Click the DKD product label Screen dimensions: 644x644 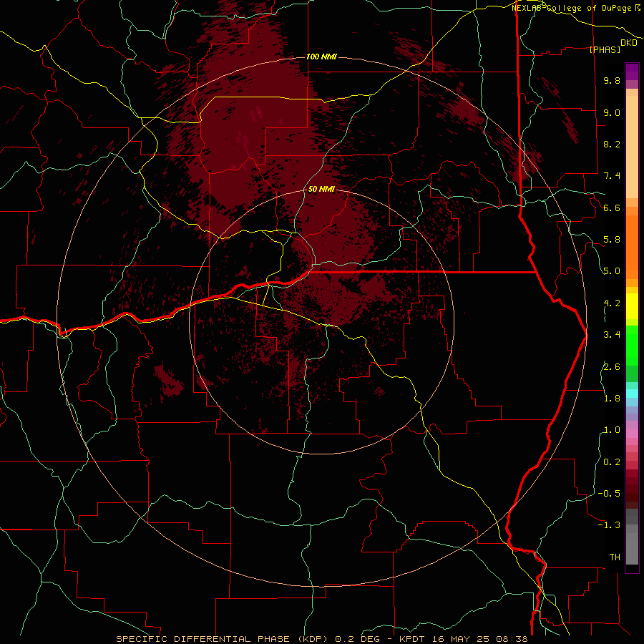click(x=629, y=43)
